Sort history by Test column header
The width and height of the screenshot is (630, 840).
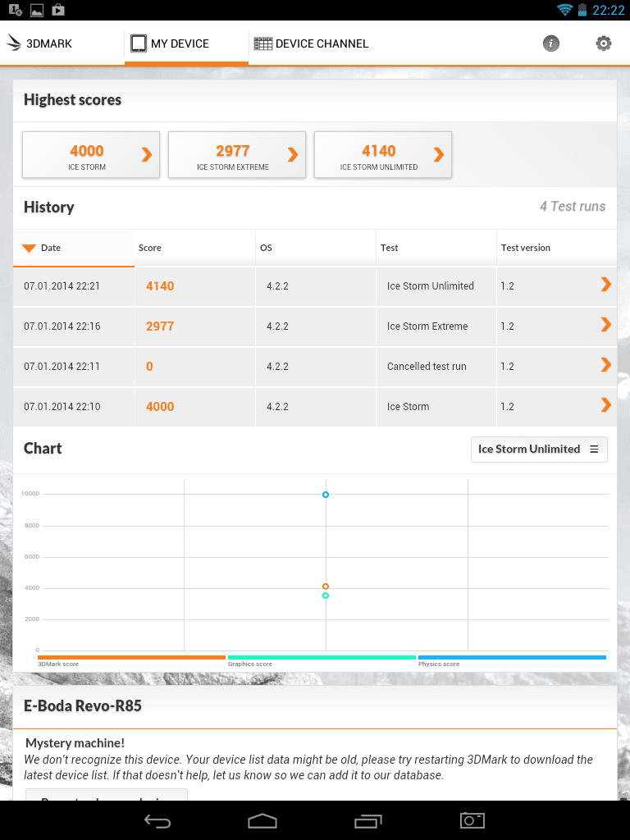436,248
